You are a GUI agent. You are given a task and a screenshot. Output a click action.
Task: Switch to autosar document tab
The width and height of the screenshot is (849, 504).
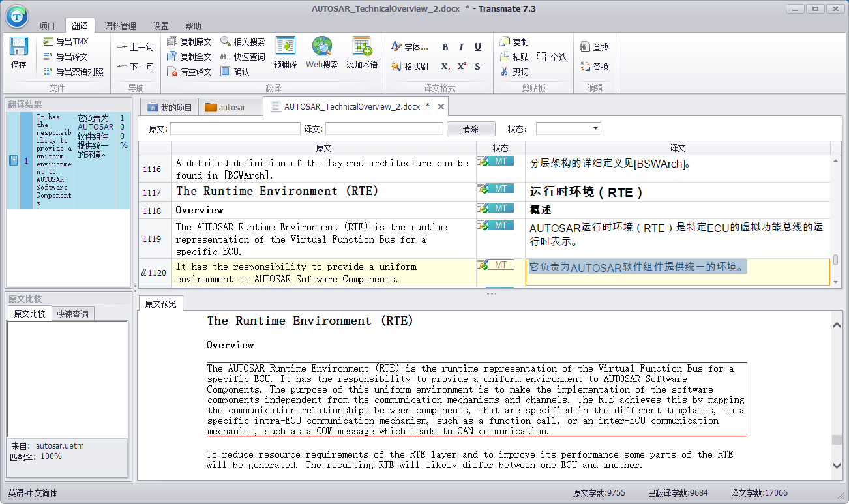point(230,107)
